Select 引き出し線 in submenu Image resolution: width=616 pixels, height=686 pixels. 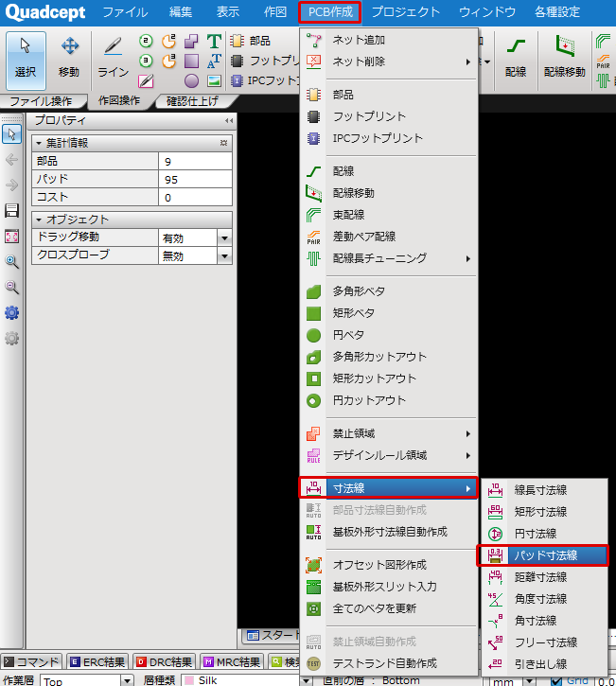point(545,664)
